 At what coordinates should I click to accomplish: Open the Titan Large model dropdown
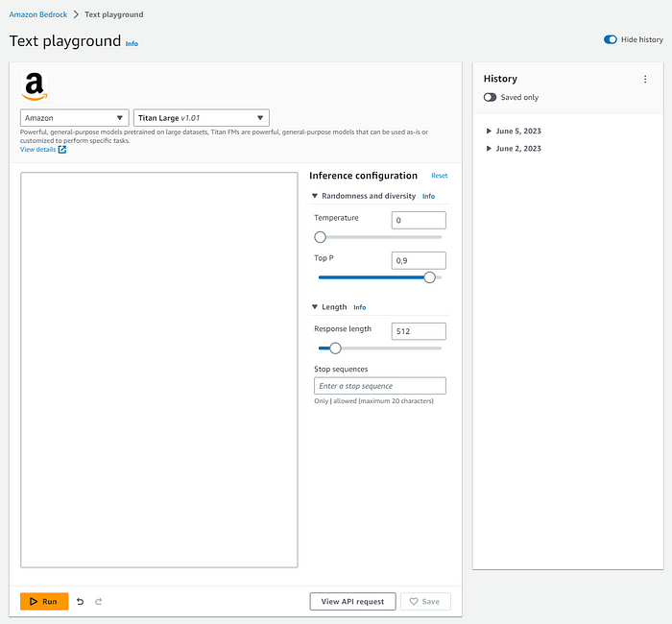pos(201,118)
